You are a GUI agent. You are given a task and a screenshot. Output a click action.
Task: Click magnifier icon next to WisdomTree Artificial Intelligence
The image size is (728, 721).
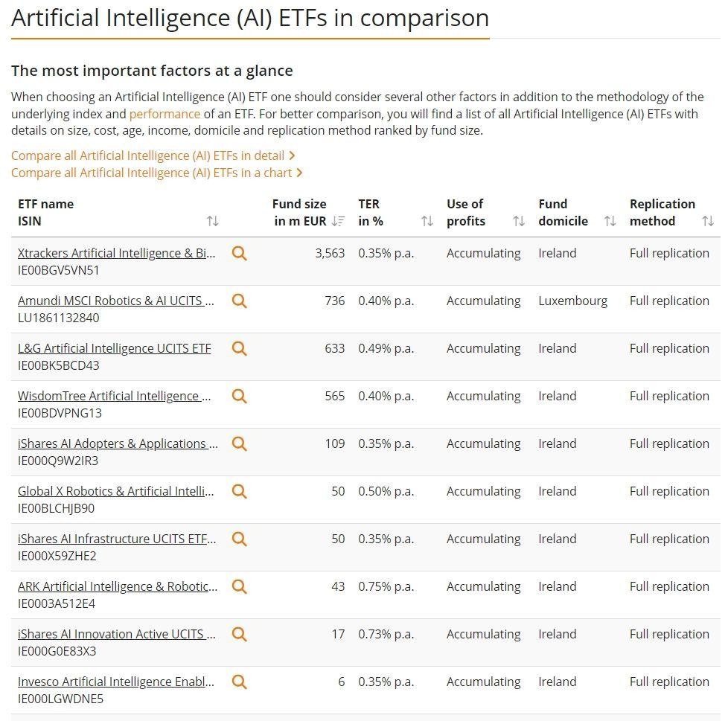point(239,397)
